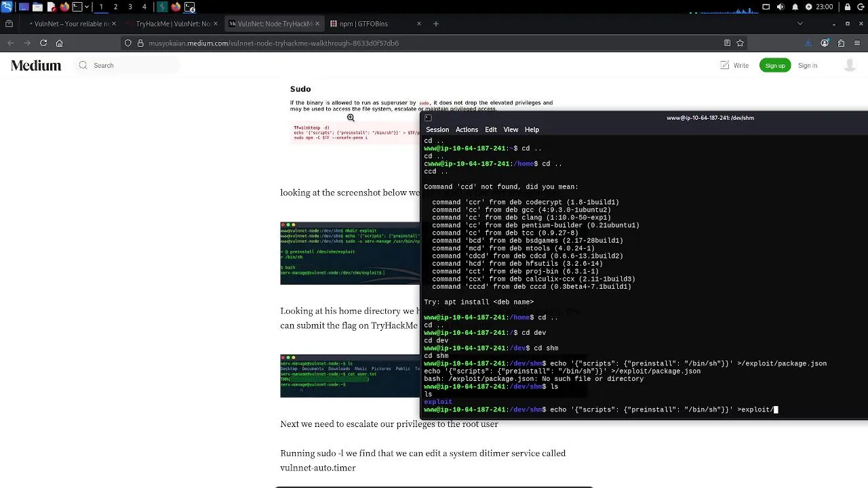868x488 pixels.
Task: List all tabs dropdown chevron
Action: (800, 24)
